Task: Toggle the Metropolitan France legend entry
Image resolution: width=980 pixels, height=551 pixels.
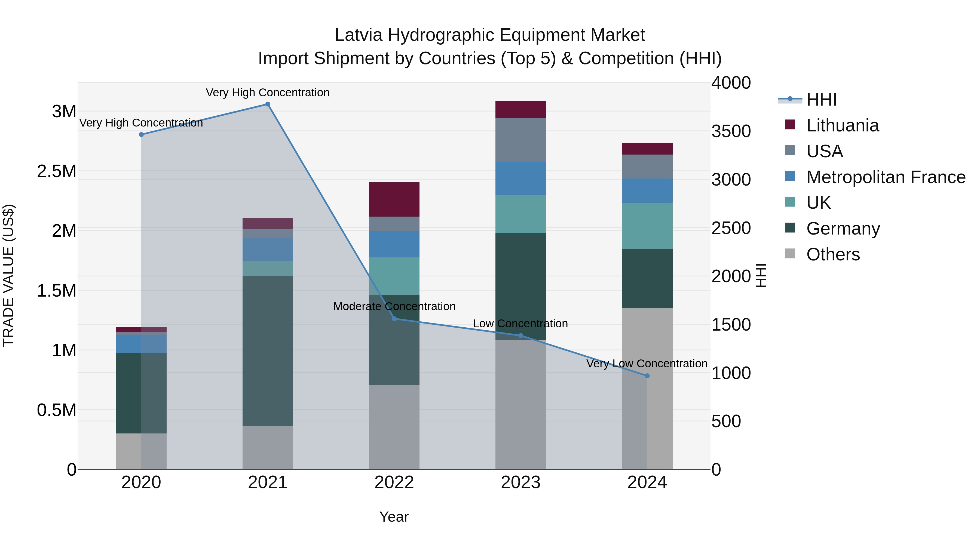Action: point(875,177)
